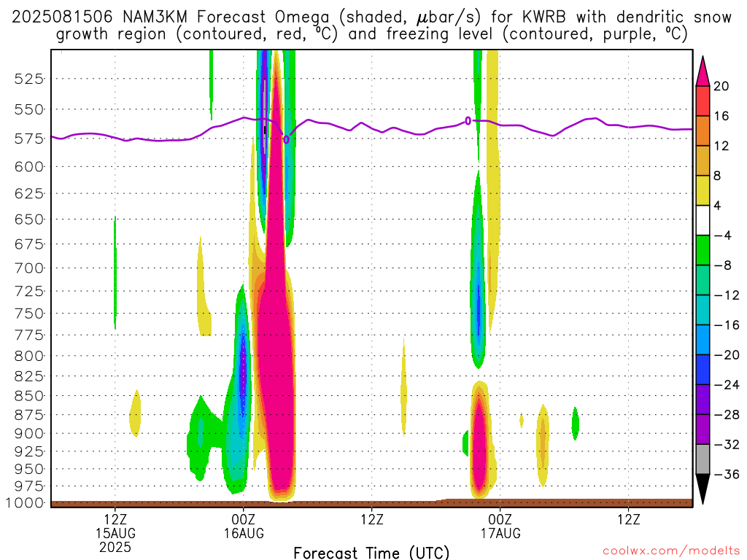Pick the orange 12 to 16 color swatch
Image resolution: width=747 pixels, height=560 pixels.
click(703, 131)
